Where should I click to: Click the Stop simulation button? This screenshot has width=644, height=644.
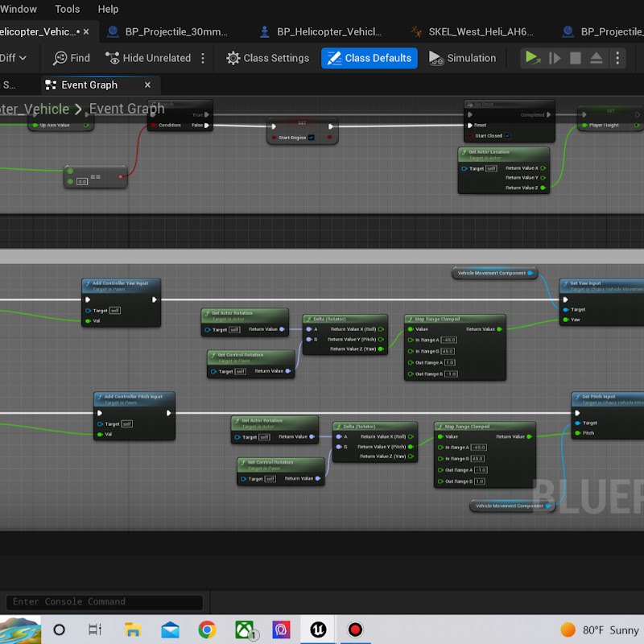(x=576, y=58)
